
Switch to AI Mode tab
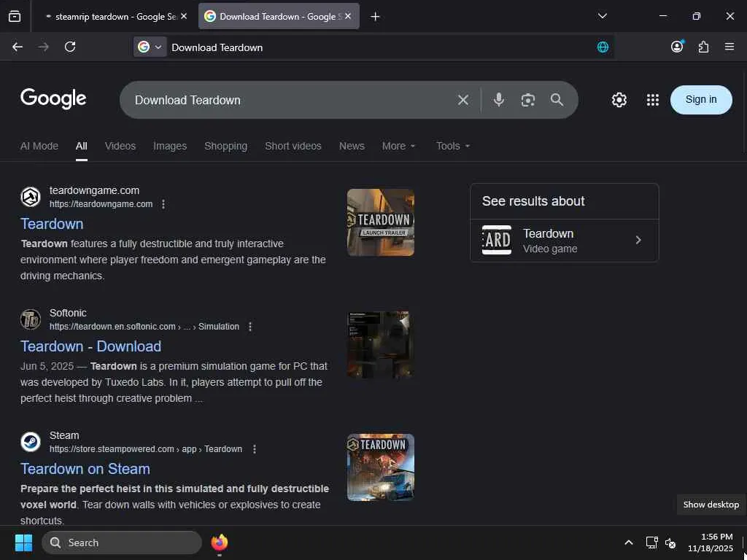point(39,146)
